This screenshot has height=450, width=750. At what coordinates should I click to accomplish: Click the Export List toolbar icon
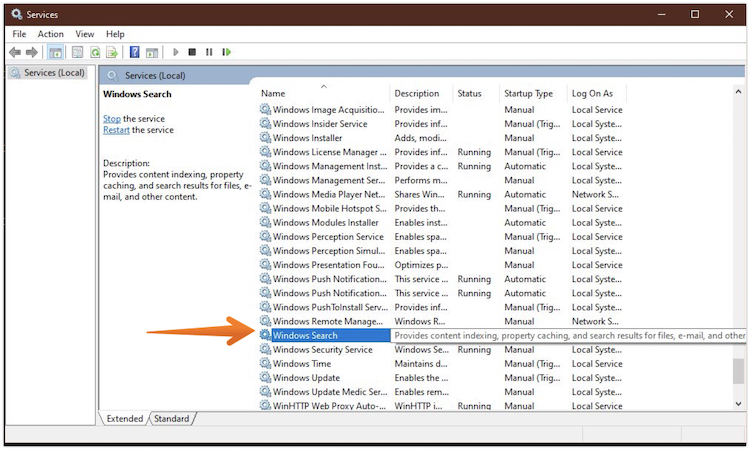(x=112, y=52)
